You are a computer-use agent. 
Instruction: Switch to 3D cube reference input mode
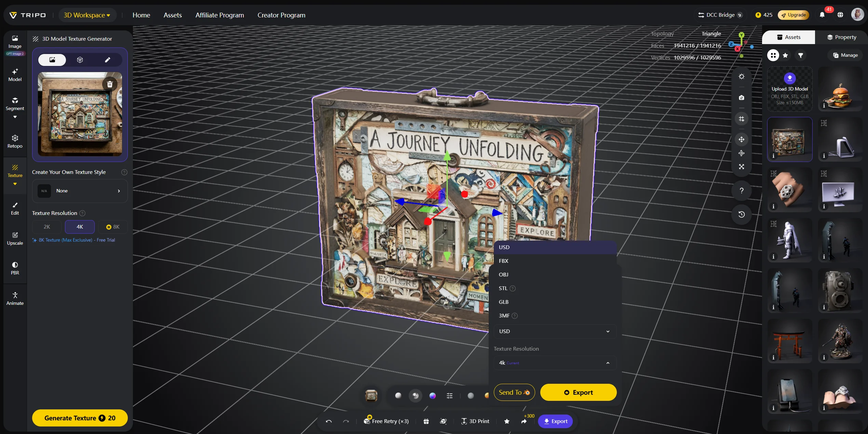[x=80, y=60]
